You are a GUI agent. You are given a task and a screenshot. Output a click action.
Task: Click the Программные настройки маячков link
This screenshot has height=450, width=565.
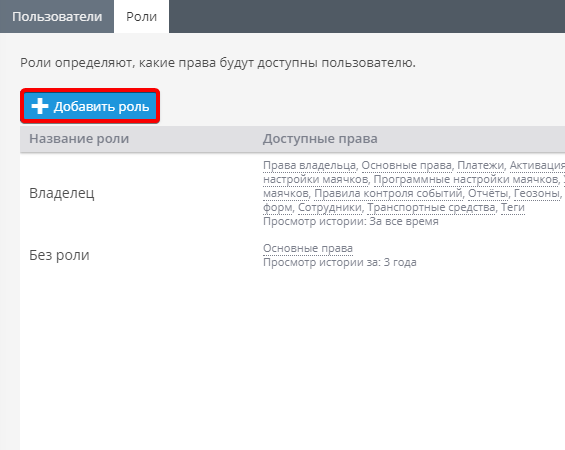pos(466,179)
